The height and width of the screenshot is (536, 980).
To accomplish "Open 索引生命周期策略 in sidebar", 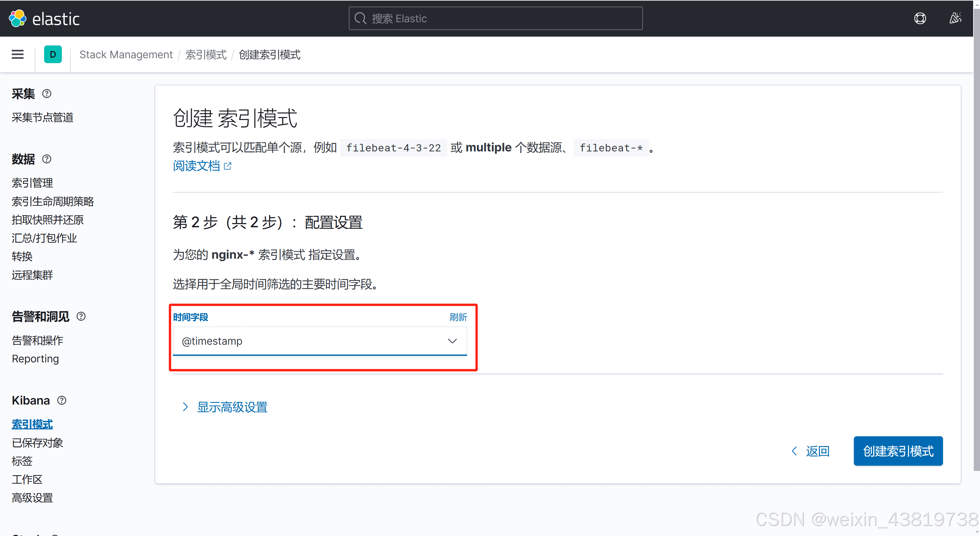I will (53, 201).
